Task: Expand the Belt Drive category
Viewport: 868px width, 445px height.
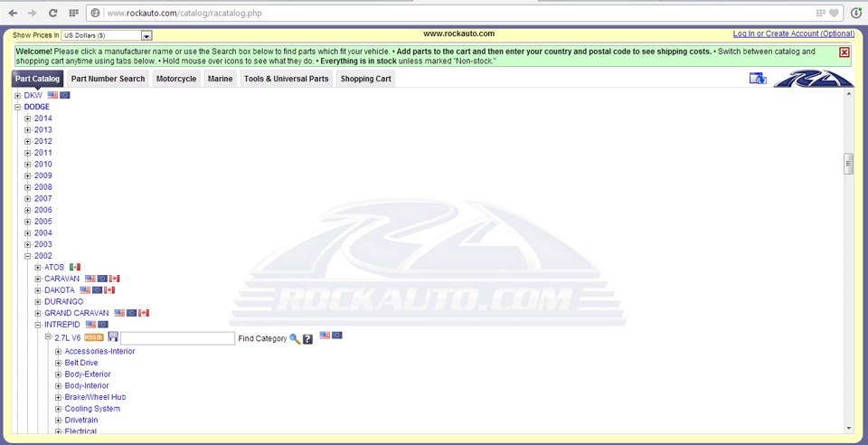Action: coord(58,363)
